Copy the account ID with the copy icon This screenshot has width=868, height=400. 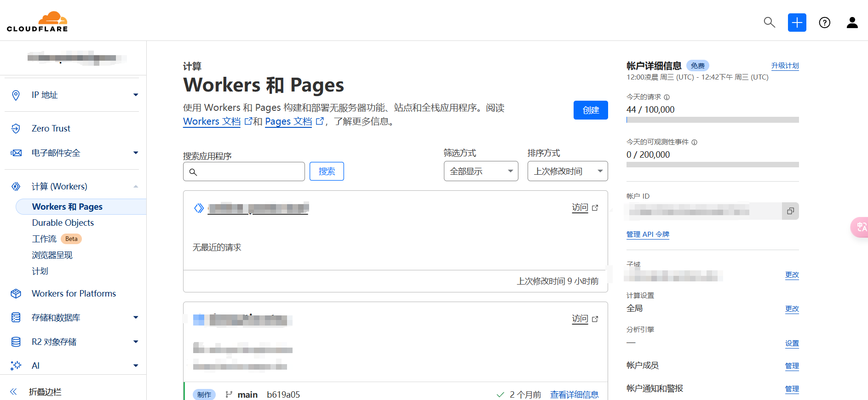tap(790, 211)
